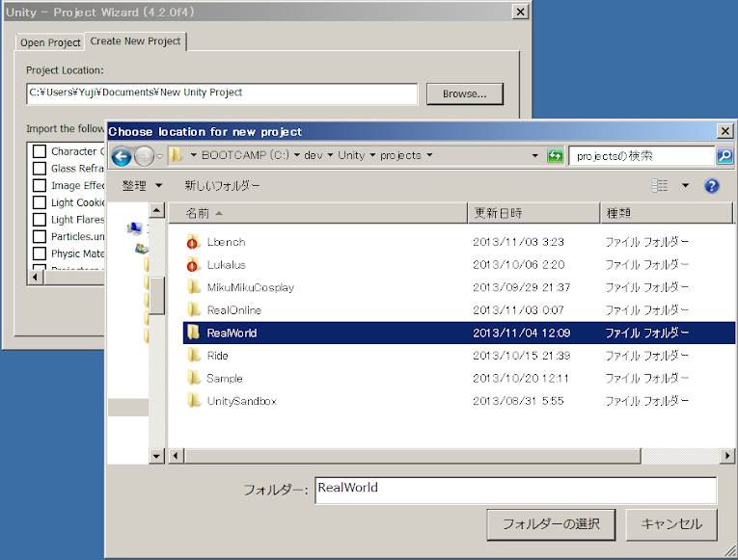738x560 pixels.
Task: Click the MikuMikuCosplay folder icon
Action: [x=194, y=287]
